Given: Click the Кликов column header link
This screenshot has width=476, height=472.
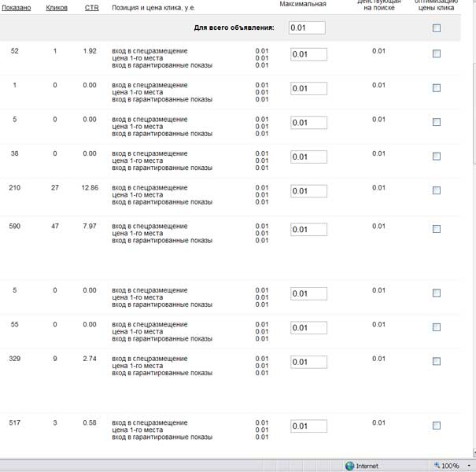Looking at the screenshot, I should tap(57, 7).
